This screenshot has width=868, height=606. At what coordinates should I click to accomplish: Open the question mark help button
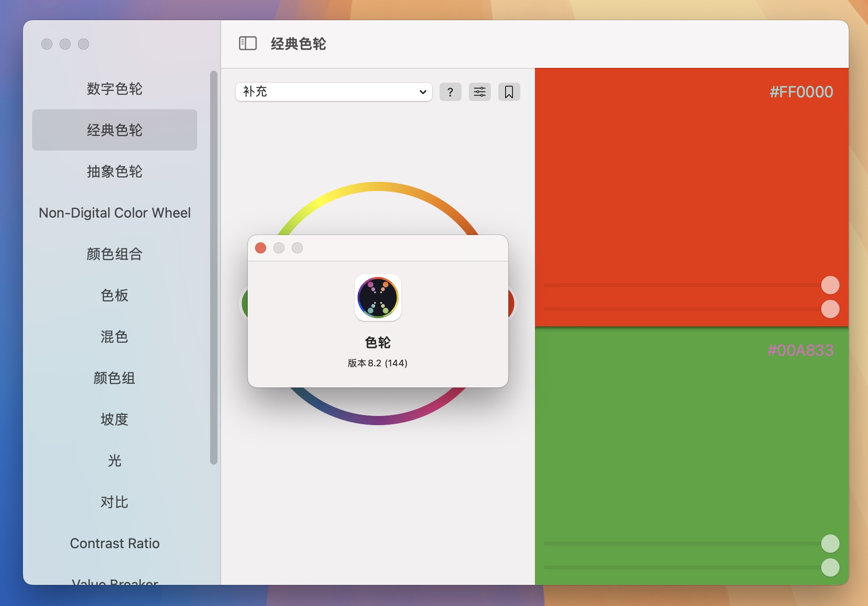[450, 92]
